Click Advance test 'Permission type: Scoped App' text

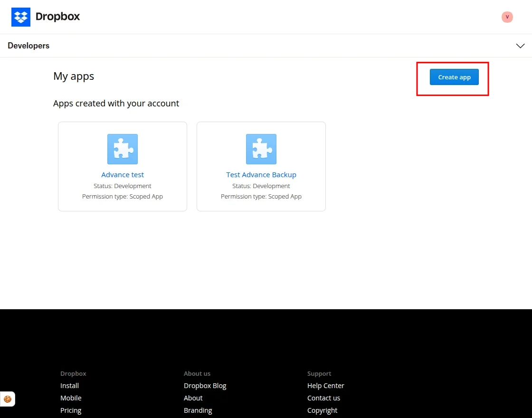pyautogui.click(x=123, y=197)
